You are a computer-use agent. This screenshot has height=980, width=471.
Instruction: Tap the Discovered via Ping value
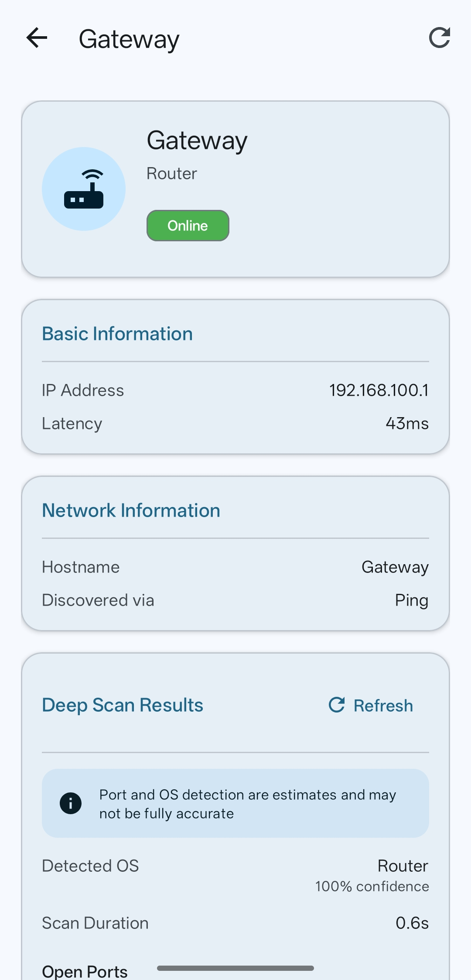(411, 600)
